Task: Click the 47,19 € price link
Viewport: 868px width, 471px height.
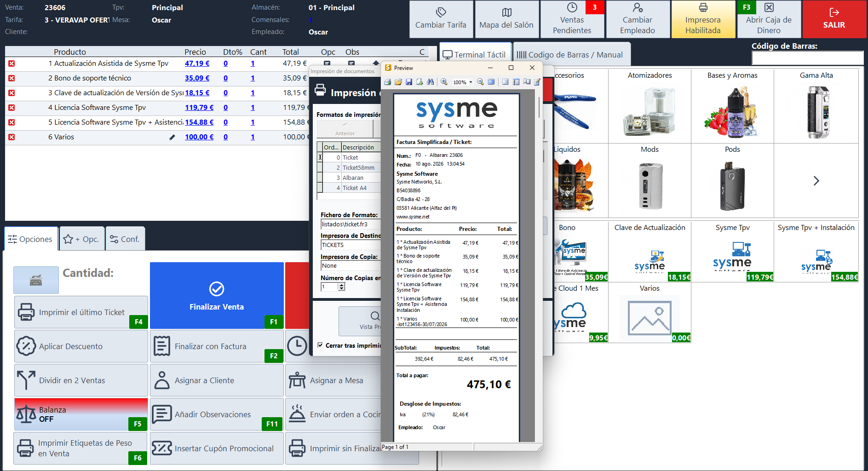Action: click(197, 63)
